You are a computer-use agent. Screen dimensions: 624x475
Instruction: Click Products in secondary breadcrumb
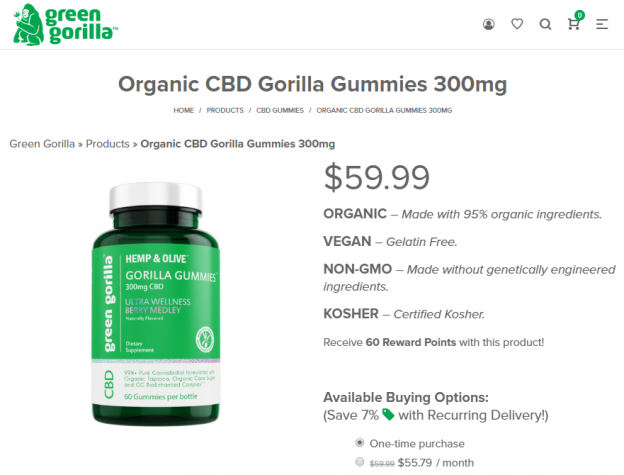point(107,144)
